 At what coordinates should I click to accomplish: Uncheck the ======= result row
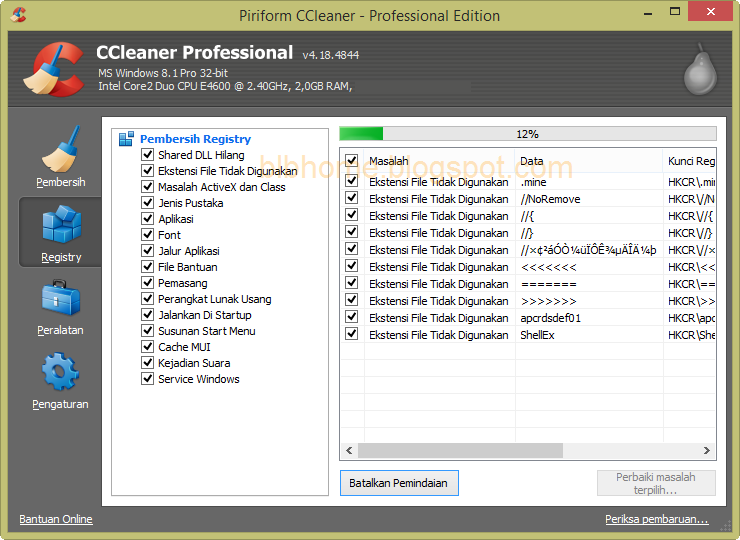(x=352, y=283)
